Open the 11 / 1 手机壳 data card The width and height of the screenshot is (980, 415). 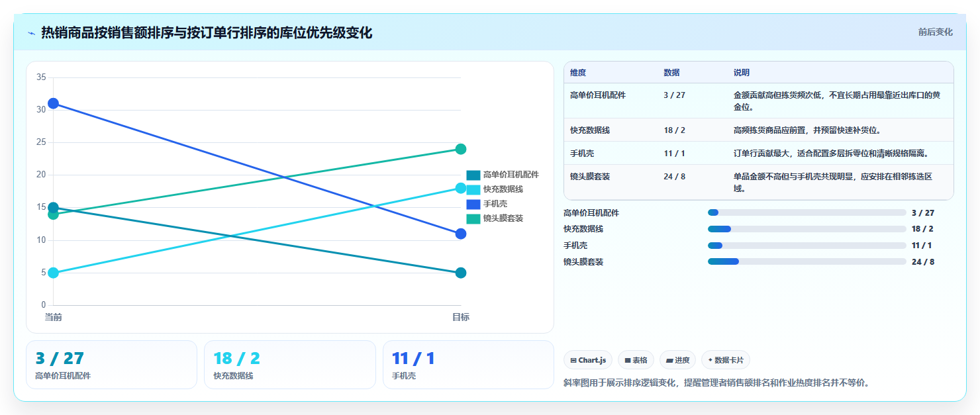pos(468,365)
